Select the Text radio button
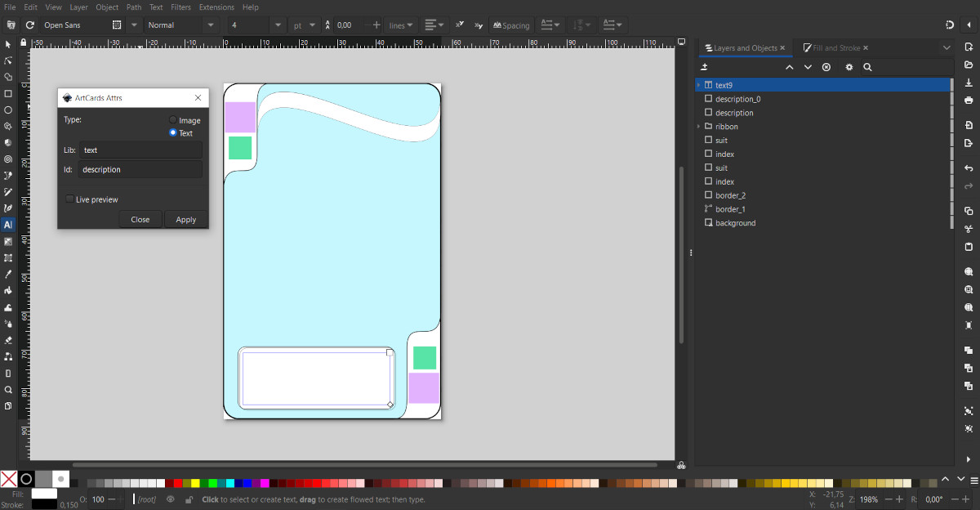This screenshot has height=510, width=980. pyautogui.click(x=173, y=132)
